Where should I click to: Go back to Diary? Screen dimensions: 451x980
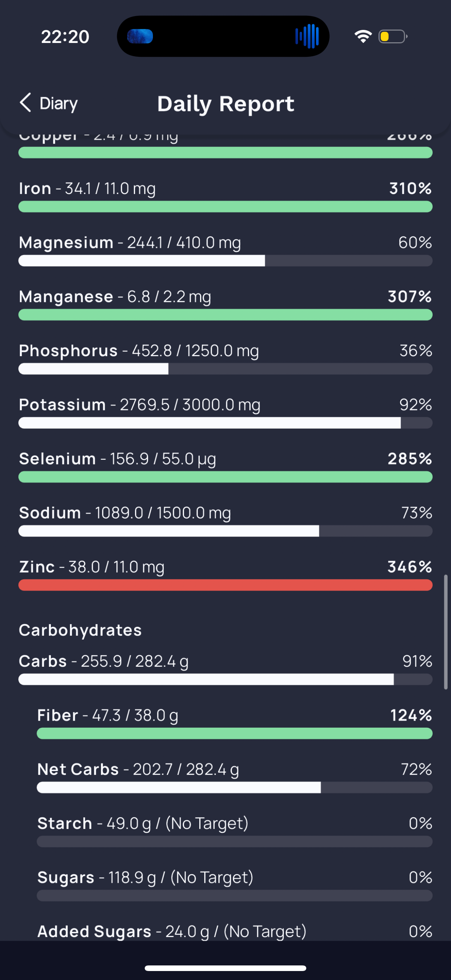tap(48, 103)
